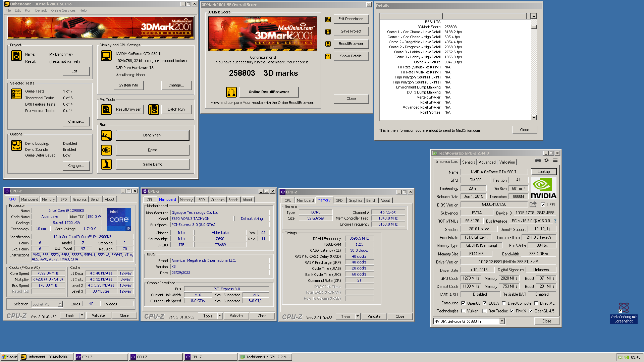Image resolution: width=644 pixels, height=362 pixels.
Task: Click the NVIDIA logo in GPU-Z
Action: point(543,188)
